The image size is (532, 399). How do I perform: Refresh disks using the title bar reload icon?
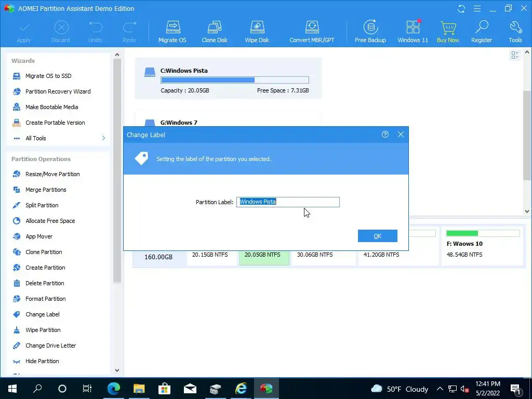pyautogui.click(x=461, y=8)
